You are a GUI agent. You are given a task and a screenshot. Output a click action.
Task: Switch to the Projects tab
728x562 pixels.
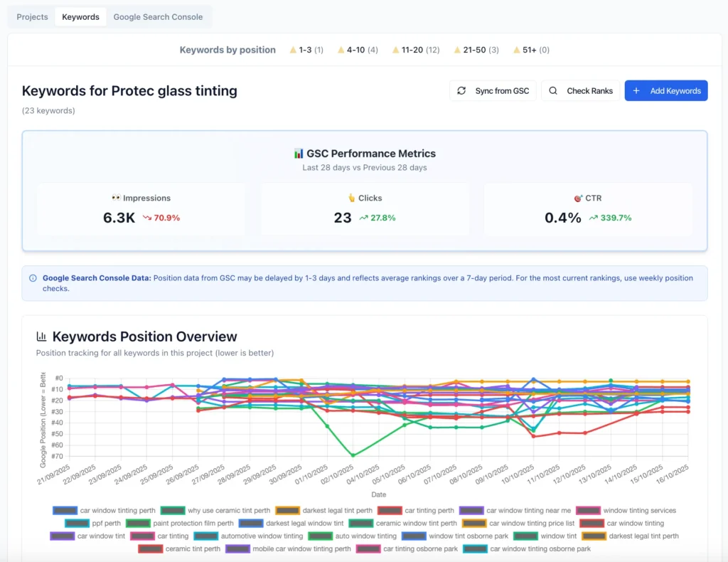pos(31,16)
